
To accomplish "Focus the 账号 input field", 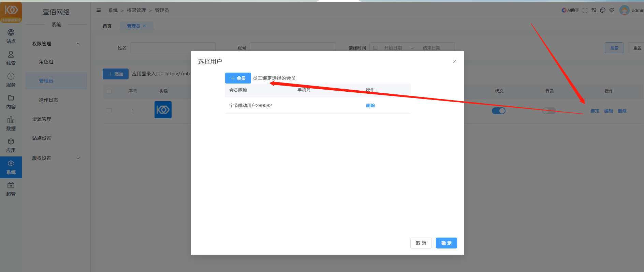I will pyautogui.click(x=292, y=48).
